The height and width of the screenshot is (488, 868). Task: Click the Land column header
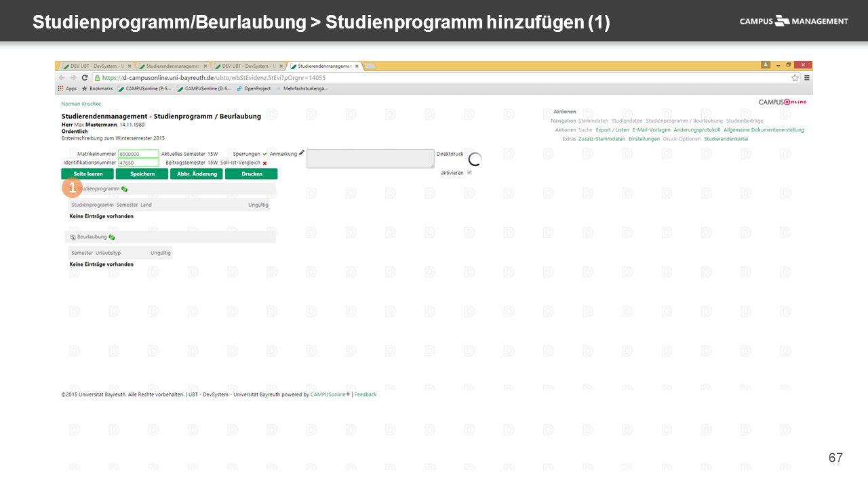(x=146, y=205)
